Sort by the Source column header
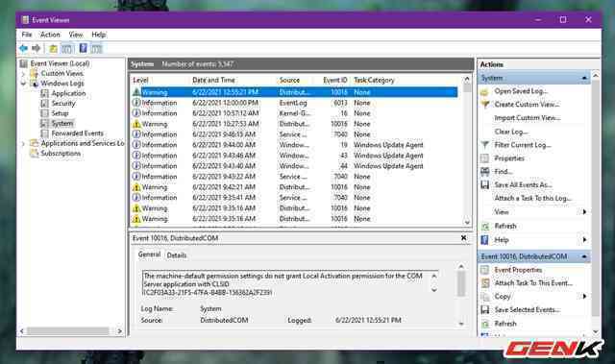Image resolution: width=615 pixels, height=364 pixels. pos(289,80)
